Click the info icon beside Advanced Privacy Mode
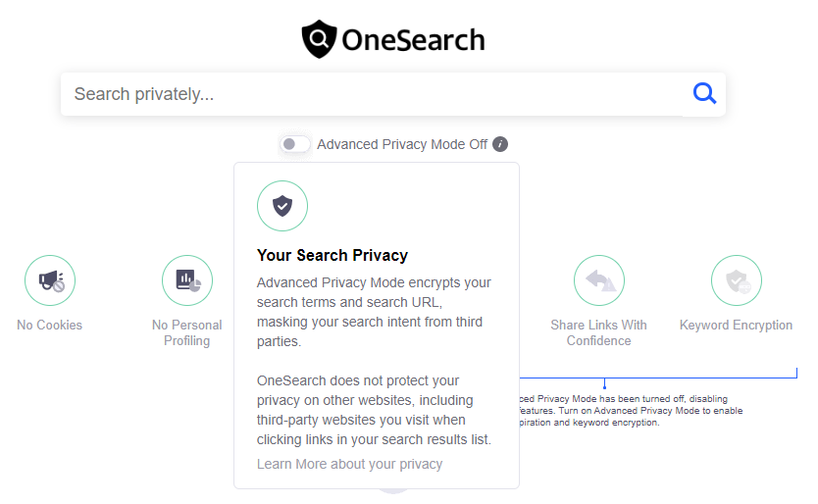818x504 pixels. click(x=500, y=144)
